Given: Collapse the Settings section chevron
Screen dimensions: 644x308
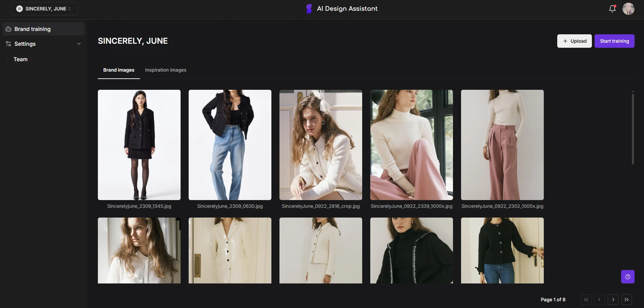Looking at the screenshot, I should pyautogui.click(x=79, y=44).
